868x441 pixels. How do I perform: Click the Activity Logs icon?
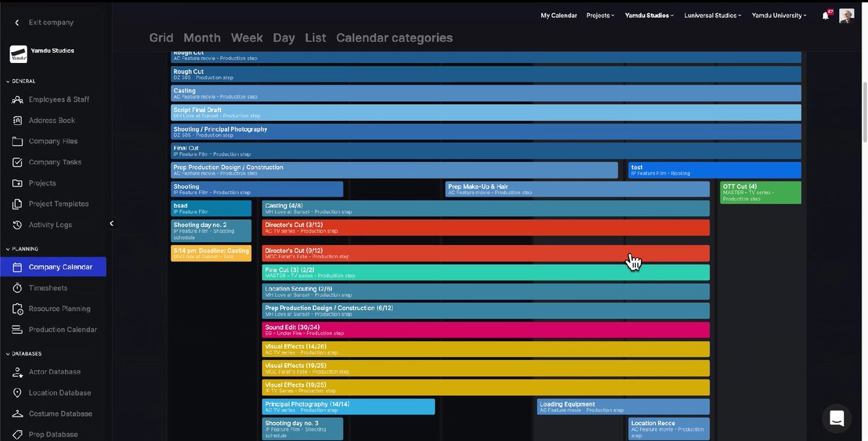pyautogui.click(x=17, y=225)
